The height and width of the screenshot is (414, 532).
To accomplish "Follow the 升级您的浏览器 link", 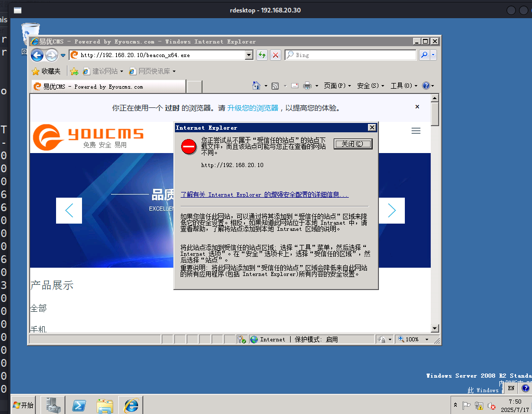I will (x=253, y=108).
